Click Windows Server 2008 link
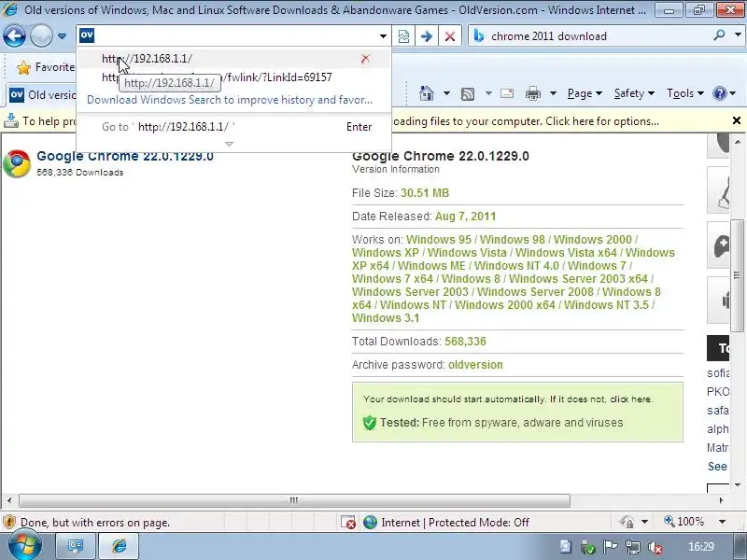 point(535,292)
